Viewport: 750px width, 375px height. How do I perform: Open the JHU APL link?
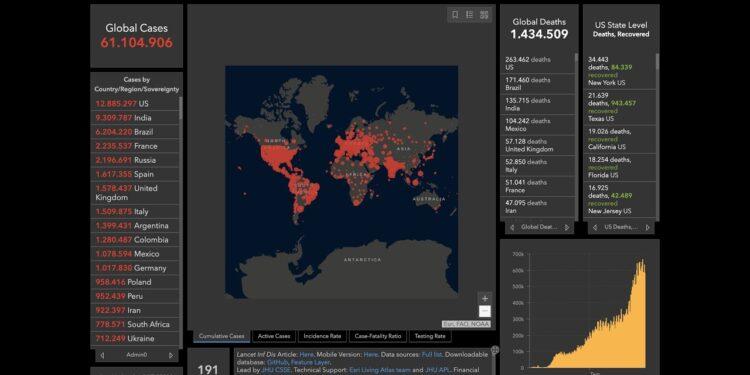pos(438,370)
